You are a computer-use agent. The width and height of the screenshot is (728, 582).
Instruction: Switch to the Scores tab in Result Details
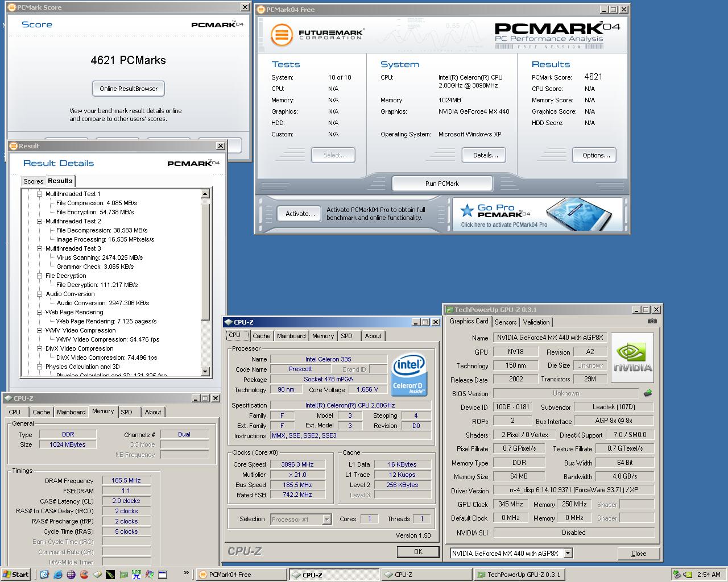[33, 181]
